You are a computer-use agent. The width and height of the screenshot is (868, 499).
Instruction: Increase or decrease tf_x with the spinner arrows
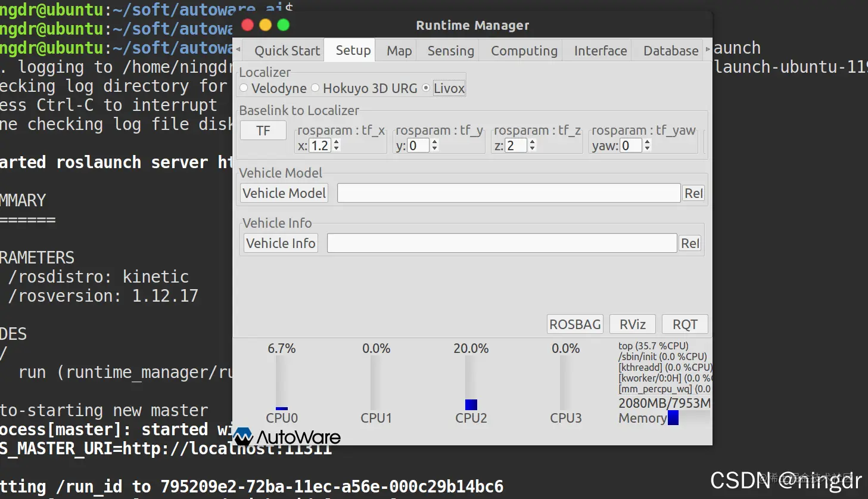tap(337, 145)
